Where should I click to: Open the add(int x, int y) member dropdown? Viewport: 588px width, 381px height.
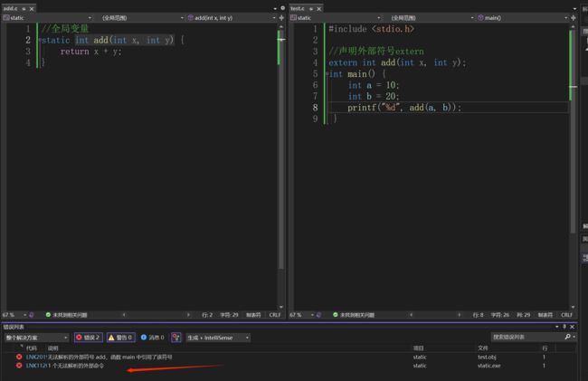pyautogui.click(x=232, y=17)
